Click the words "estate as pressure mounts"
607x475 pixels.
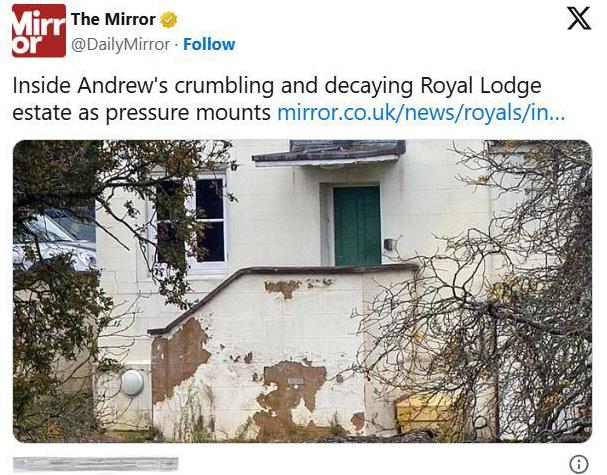pos(141,113)
